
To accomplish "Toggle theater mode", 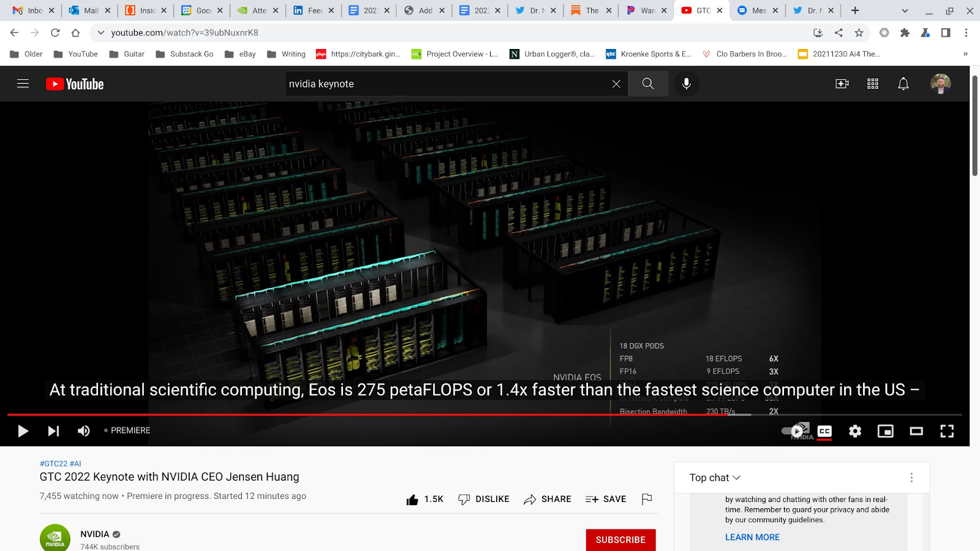I will 916,431.
